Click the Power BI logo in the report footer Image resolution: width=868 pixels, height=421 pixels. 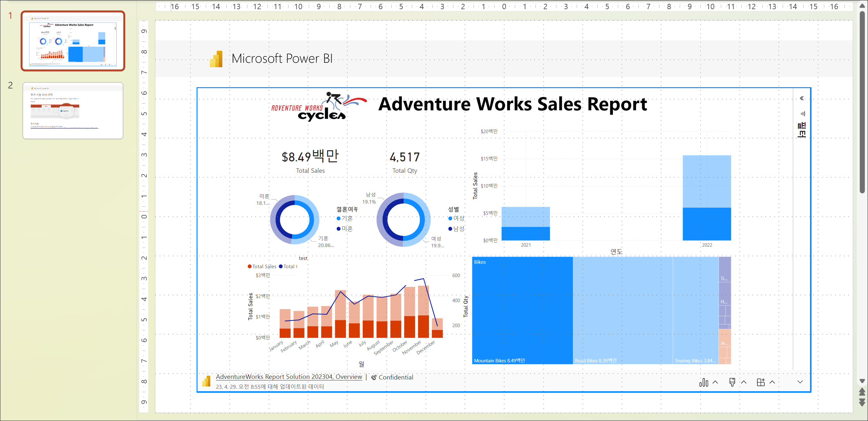pos(206,381)
